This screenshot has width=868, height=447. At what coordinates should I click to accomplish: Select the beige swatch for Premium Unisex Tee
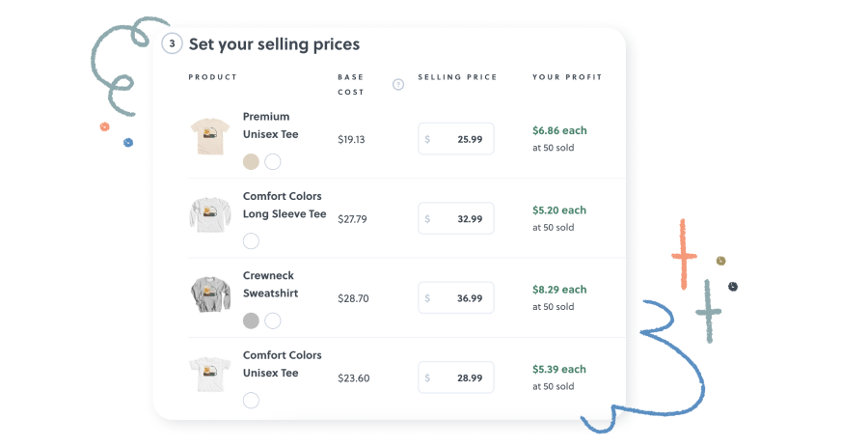[x=251, y=161]
